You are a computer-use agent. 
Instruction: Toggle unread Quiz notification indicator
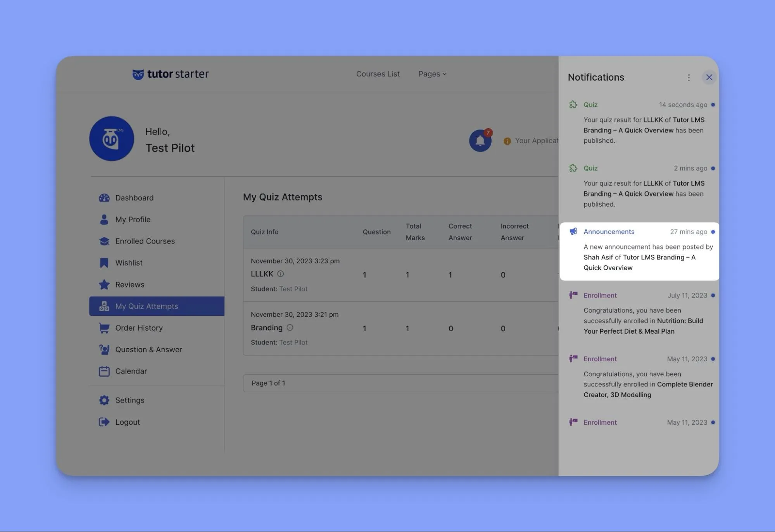pos(713,105)
